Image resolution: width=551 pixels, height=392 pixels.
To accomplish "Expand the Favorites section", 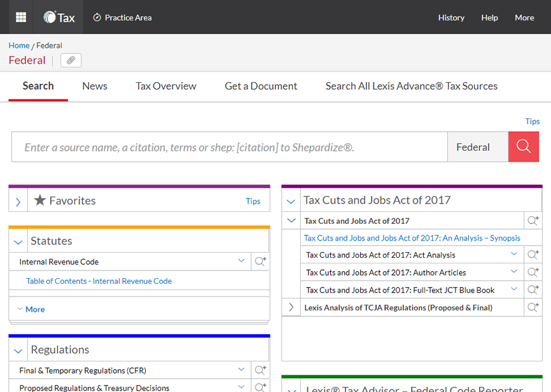I will point(18,201).
